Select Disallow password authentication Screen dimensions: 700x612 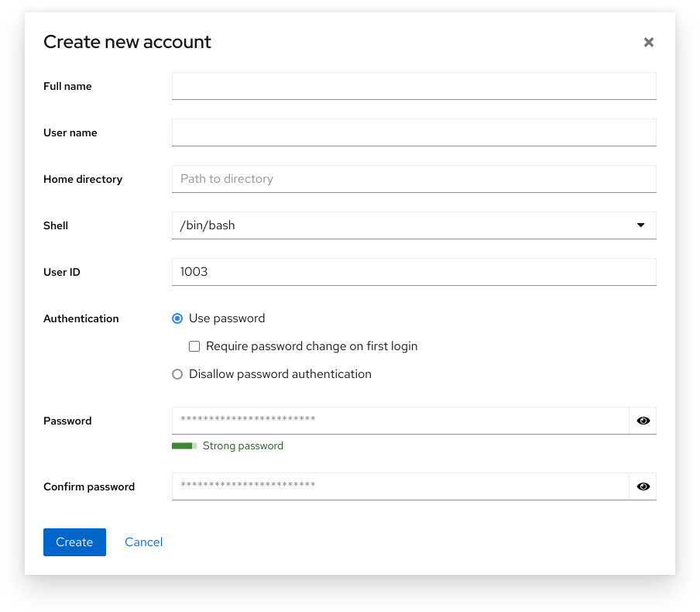click(177, 374)
